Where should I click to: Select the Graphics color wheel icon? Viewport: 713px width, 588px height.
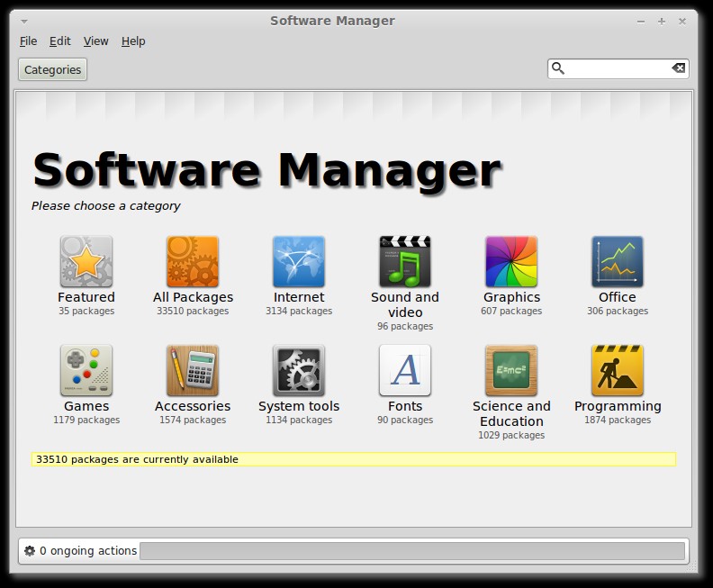pos(511,261)
